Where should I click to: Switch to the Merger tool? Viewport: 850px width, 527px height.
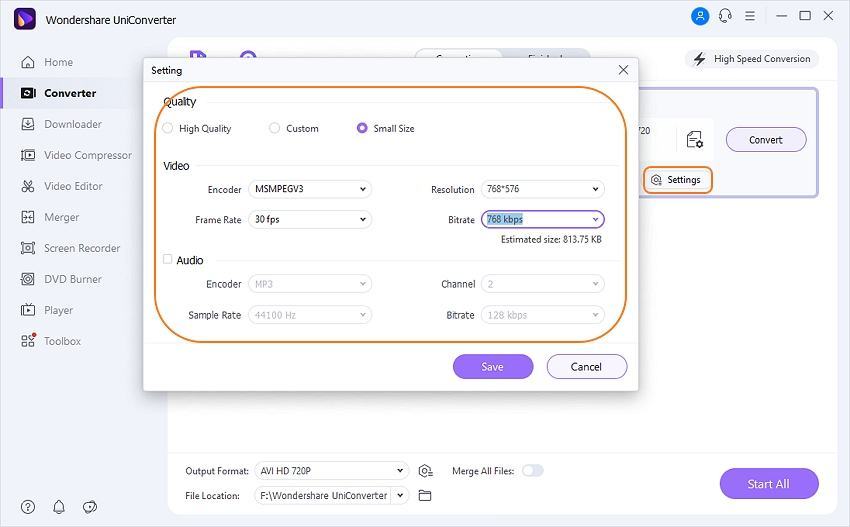[x=61, y=217]
